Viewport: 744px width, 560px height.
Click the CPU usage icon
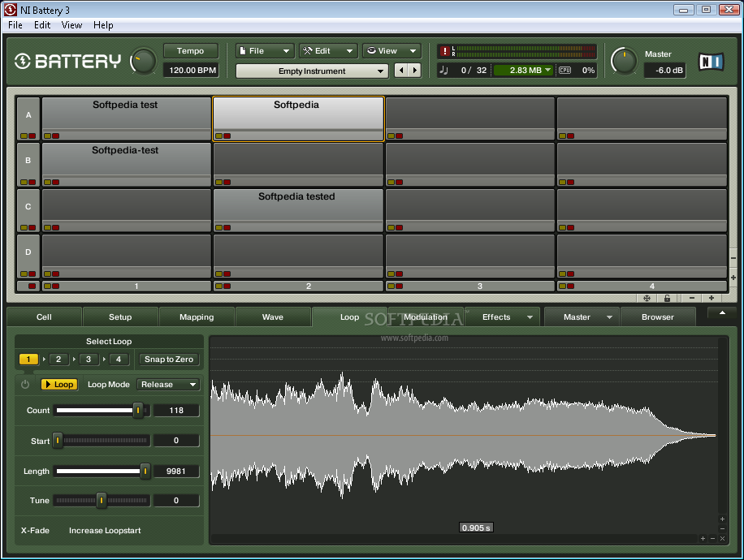[x=564, y=70]
